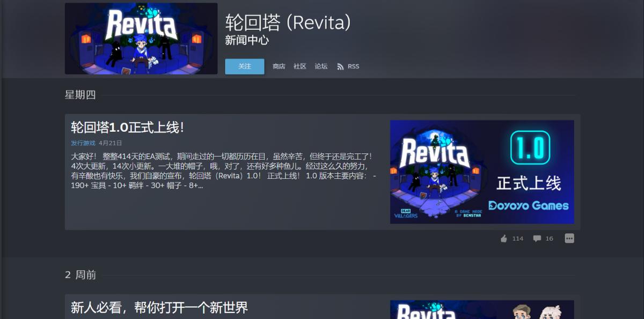
Task: Click the 星期四 section label
Action: [80, 95]
